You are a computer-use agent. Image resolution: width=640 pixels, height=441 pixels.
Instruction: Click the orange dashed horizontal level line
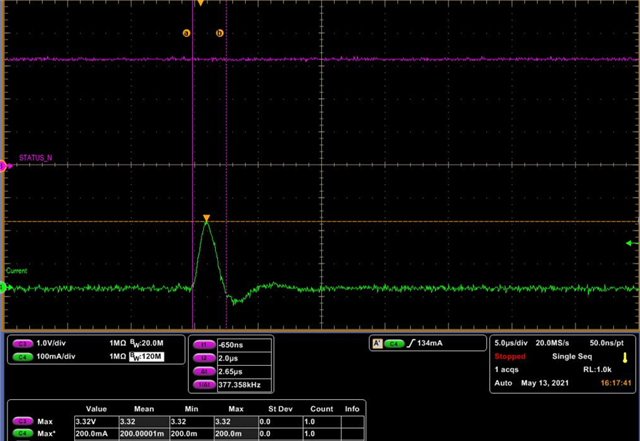click(x=320, y=222)
